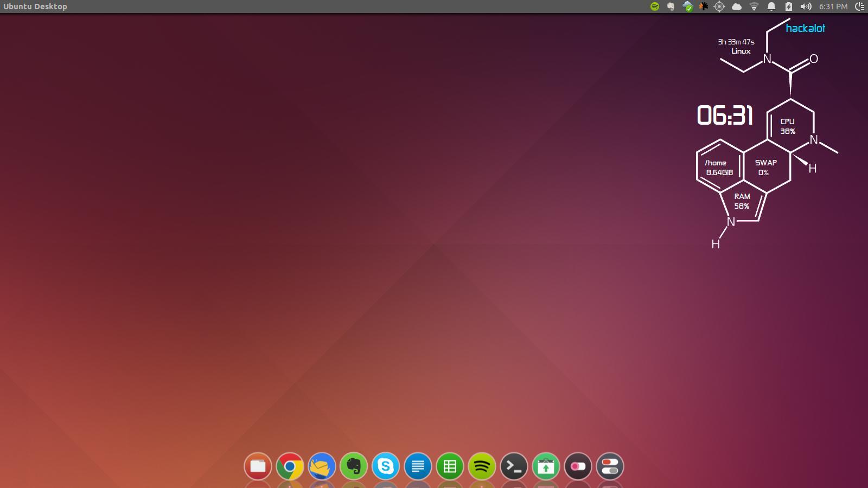
Task: Open the notifications bell menu
Action: [x=771, y=7]
